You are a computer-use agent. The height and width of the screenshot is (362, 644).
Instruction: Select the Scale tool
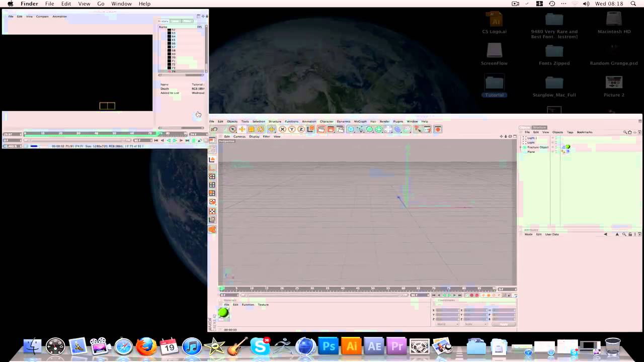click(251, 129)
